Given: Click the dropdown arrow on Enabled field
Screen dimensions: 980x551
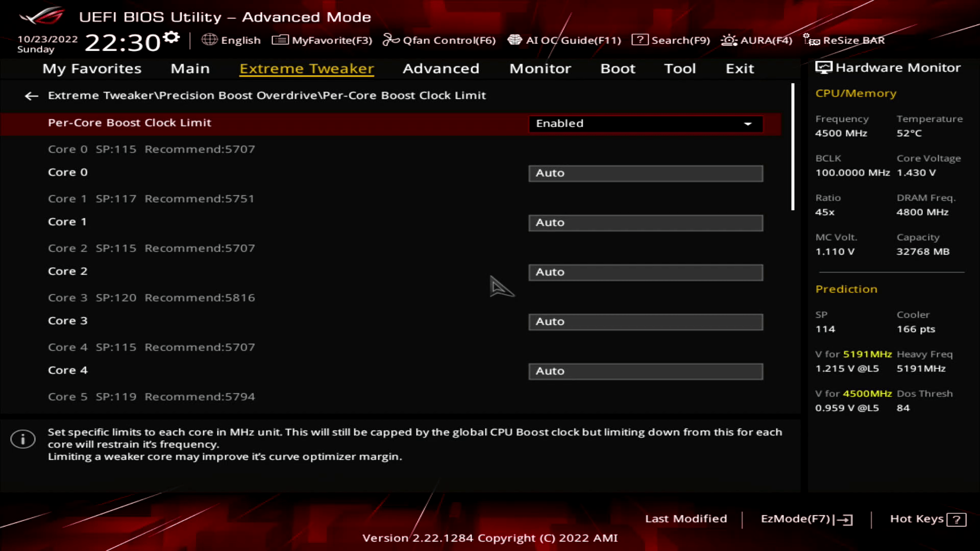Looking at the screenshot, I should [748, 124].
